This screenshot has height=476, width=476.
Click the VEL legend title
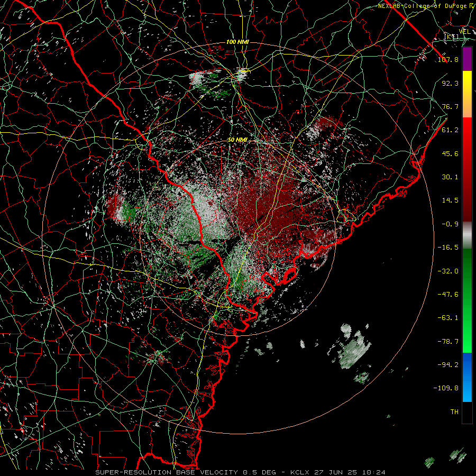click(x=464, y=32)
